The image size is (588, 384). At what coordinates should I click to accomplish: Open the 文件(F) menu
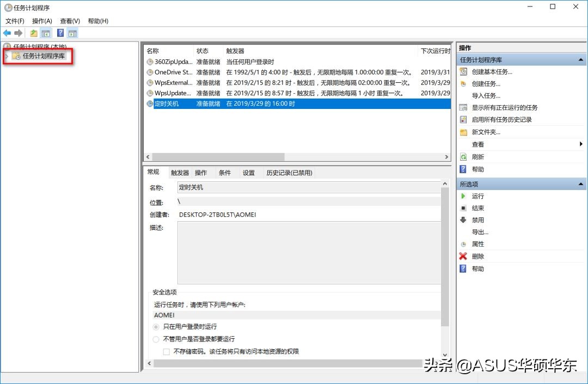click(x=15, y=21)
